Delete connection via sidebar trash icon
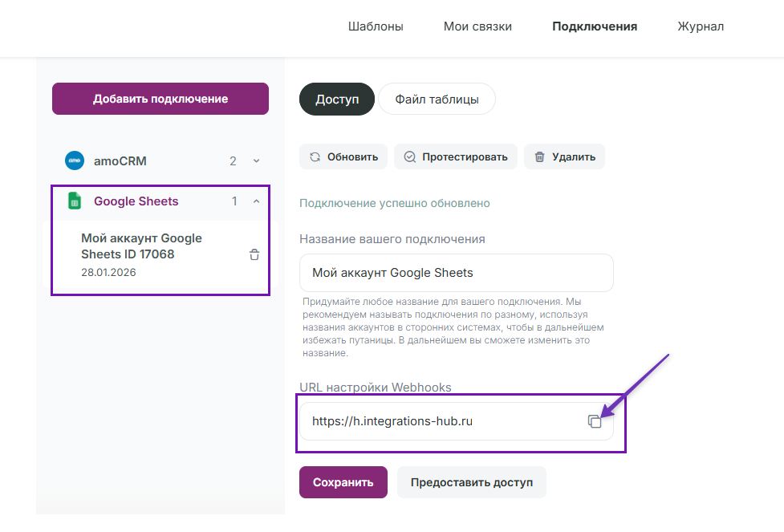784x532 pixels. 254,255
